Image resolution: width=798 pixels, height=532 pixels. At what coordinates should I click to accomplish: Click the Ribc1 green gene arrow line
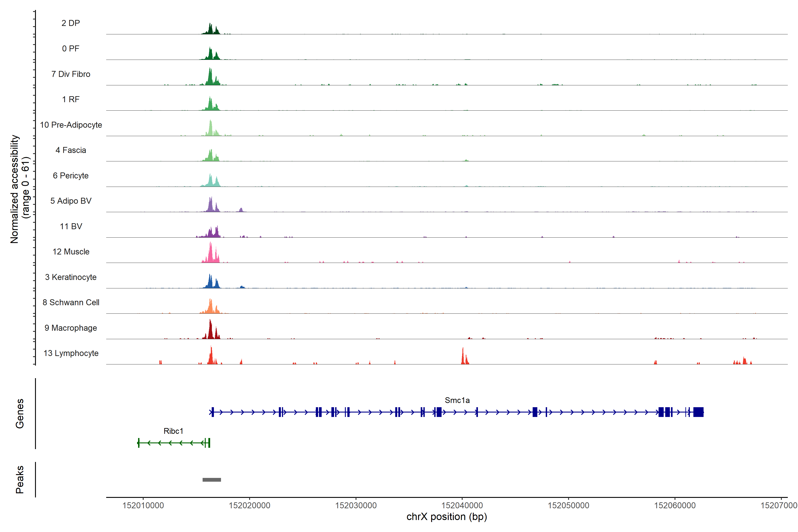pos(171,443)
